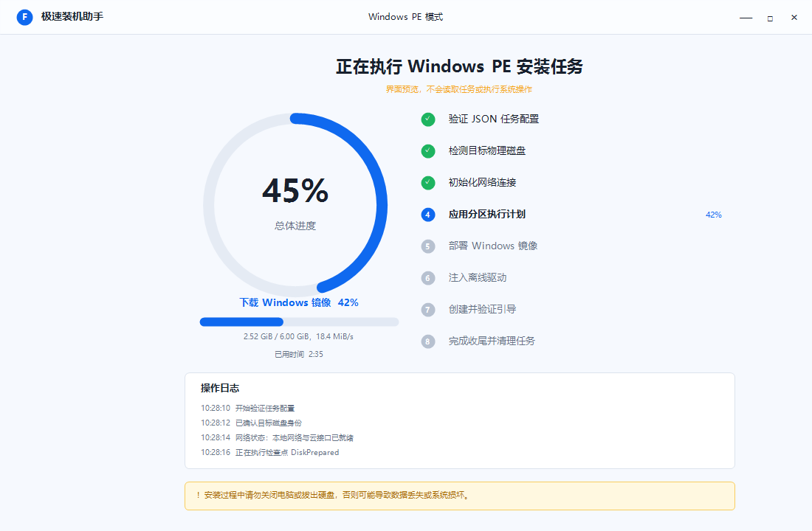Click log entry 10:28:16 DiskPrepared

(x=269, y=452)
